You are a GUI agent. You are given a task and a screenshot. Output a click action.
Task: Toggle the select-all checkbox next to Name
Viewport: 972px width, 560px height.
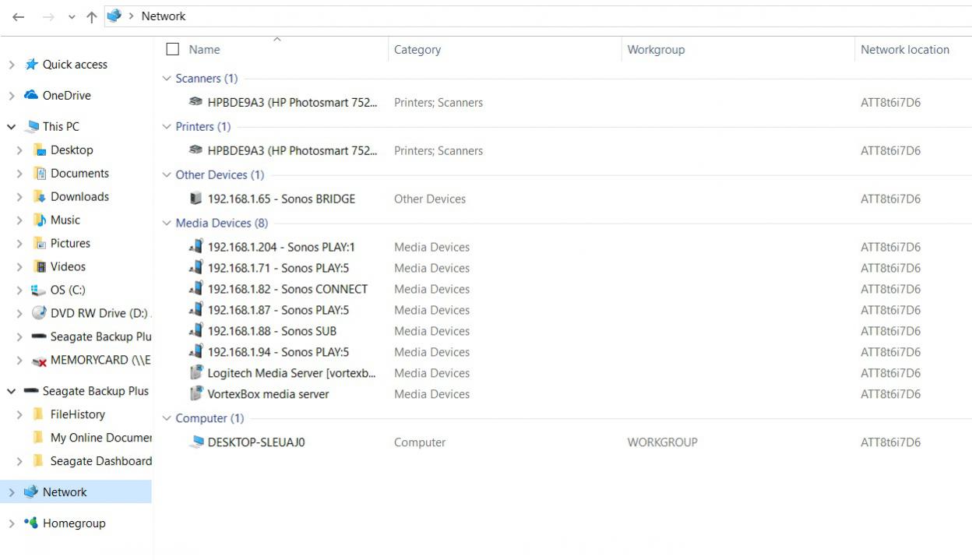click(173, 49)
